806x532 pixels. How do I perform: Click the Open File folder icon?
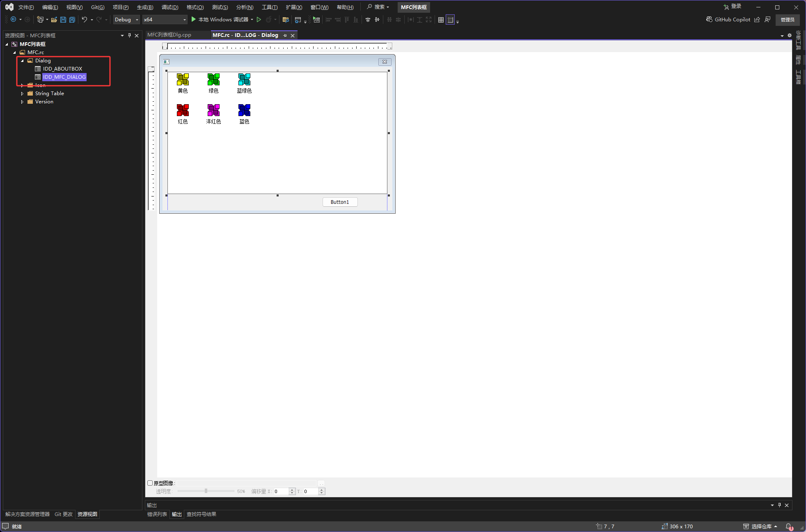[x=54, y=20]
